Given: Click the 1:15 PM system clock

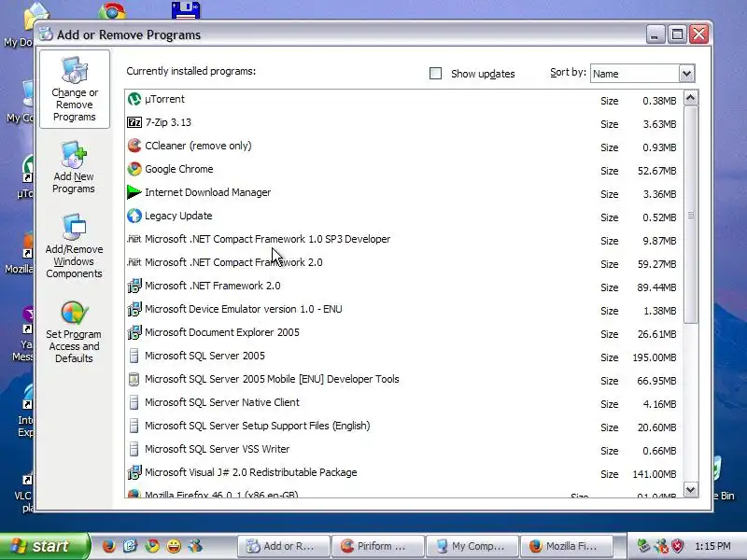Looking at the screenshot, I should [x=712, y=546].
